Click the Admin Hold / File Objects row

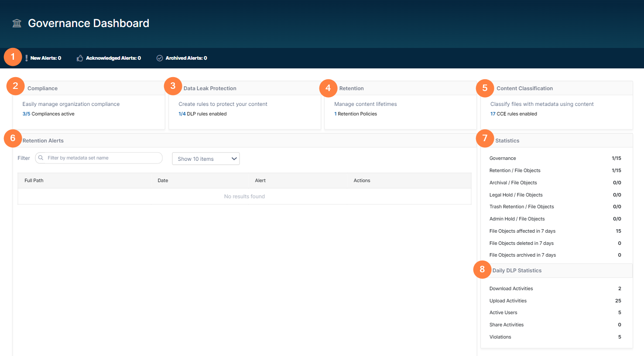coord(555,219)
